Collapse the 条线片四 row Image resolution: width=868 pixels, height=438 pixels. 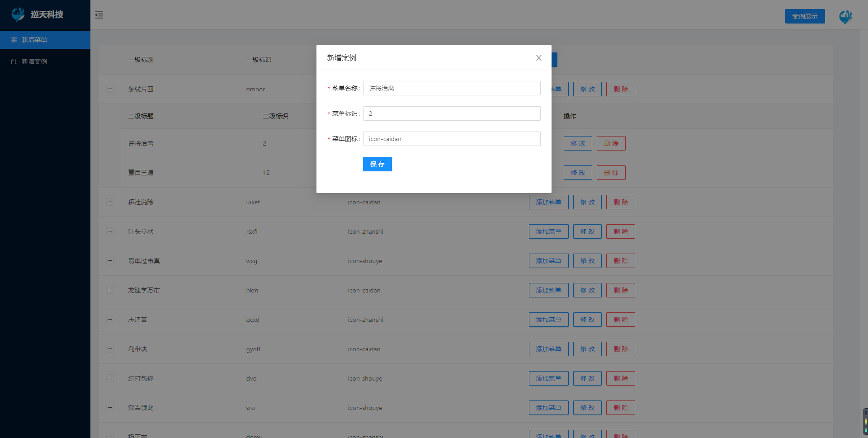[110, 89]
